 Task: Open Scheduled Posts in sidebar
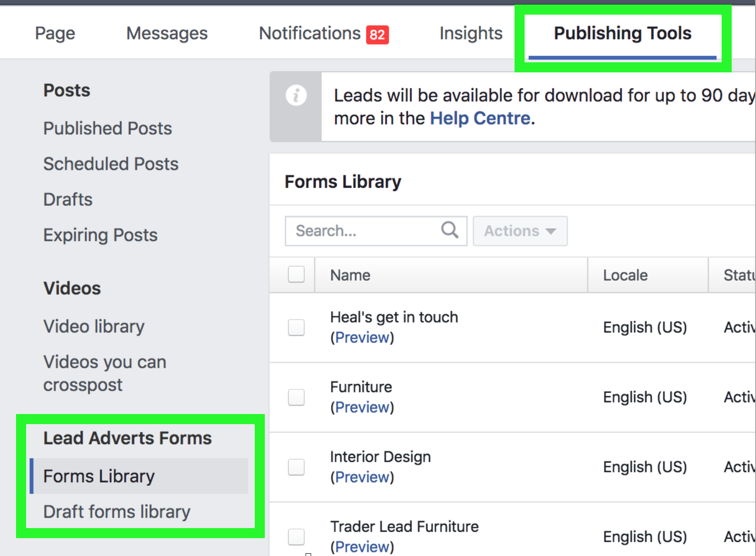(111, 164)
